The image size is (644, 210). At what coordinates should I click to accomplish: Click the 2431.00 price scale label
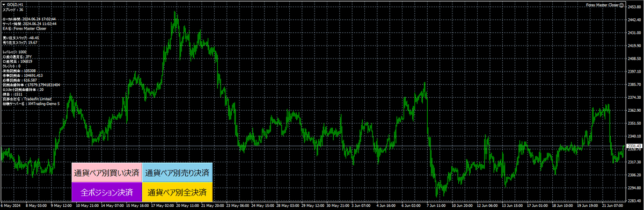[x=635, y=33]
